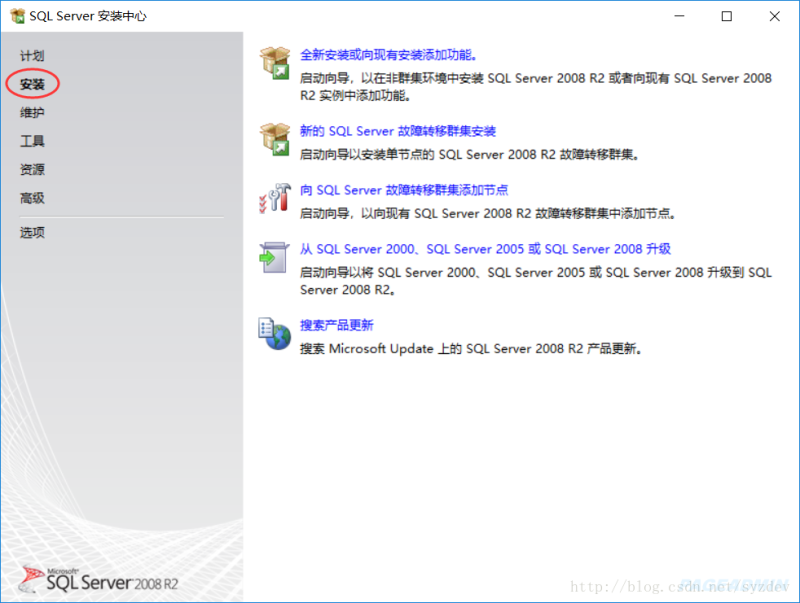Click the SQL Server 2008 R2 logo
Image resolution: width=800 pixels, height=603 pixels.
(99, 580)
